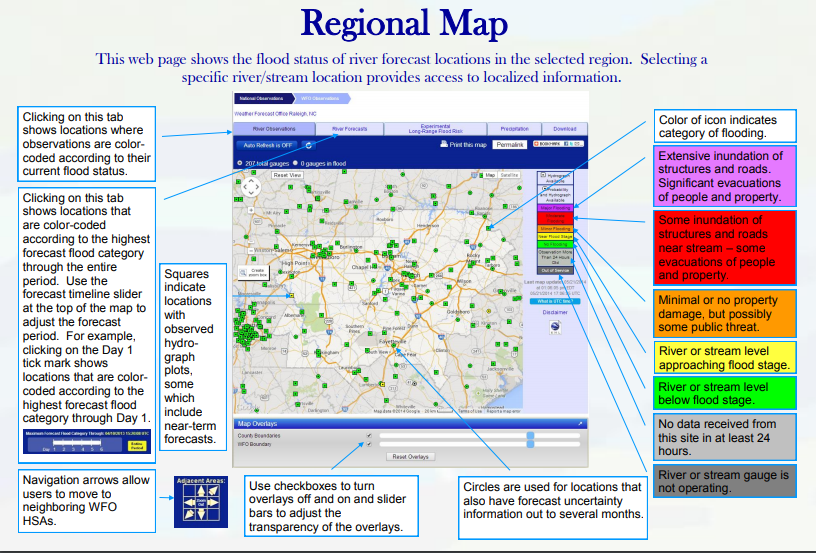
Task: Click the Near Flood Stage yellow swatch
Action: pyautogui.click(x=555, y=236)
